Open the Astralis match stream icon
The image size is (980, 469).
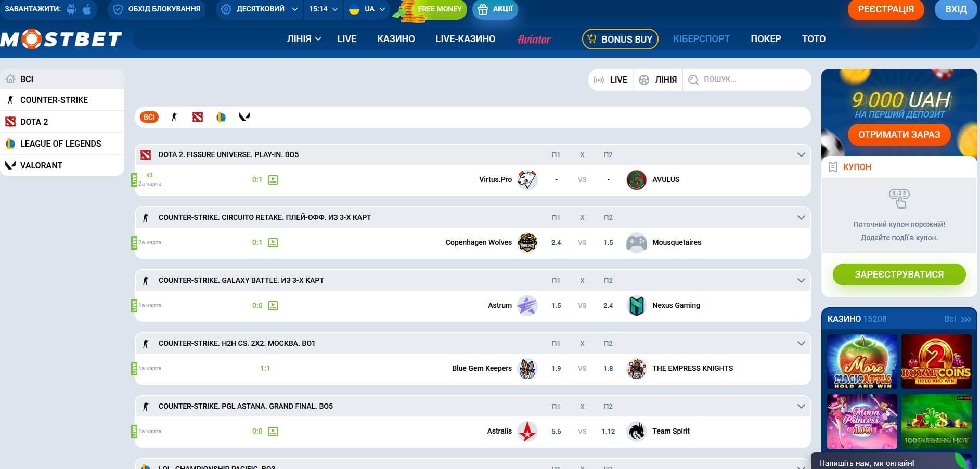(x=273, y=432)
